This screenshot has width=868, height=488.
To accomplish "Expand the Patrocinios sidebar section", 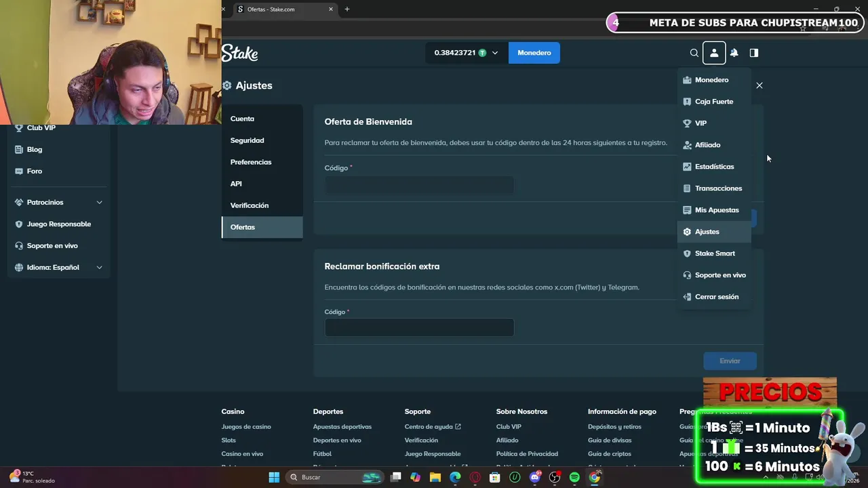I will pyautogui.click(x=59, y=202).
